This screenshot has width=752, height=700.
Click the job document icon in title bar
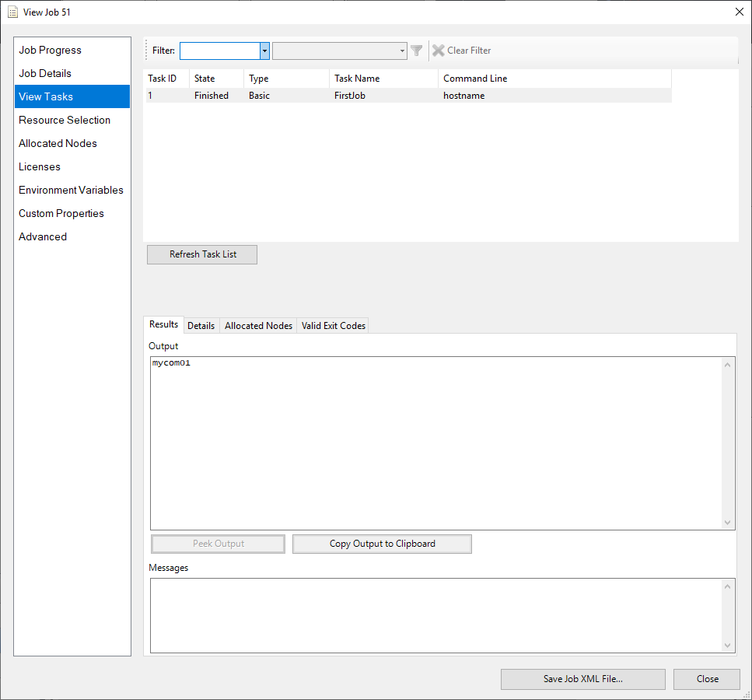[x=12, y=12]
